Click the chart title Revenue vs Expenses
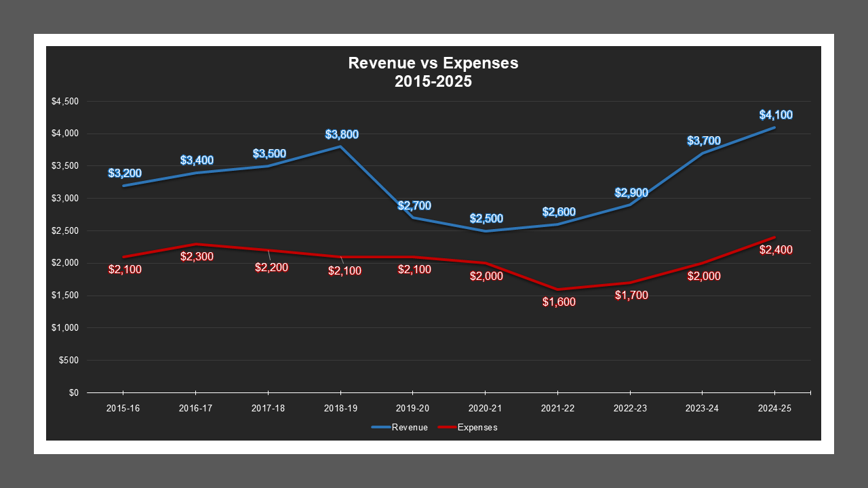868x488 pixels. (433, 63)
